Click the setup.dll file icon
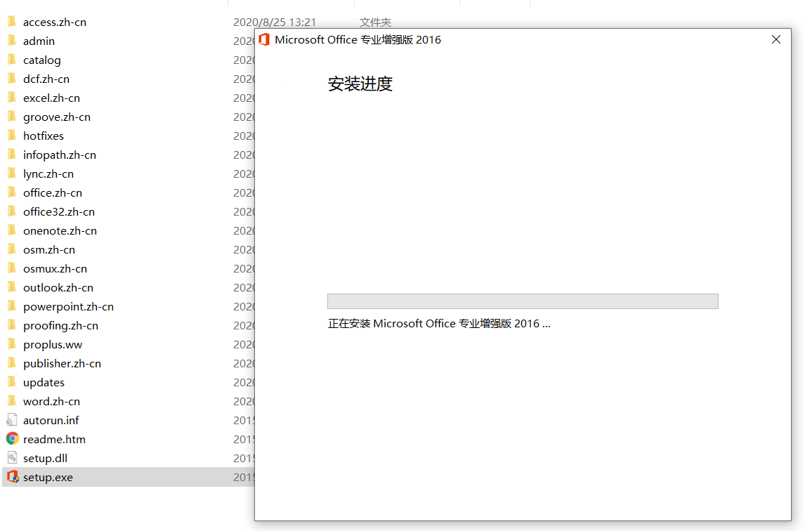The height and width of the screenshot is (531, 812). click(12, 457)
